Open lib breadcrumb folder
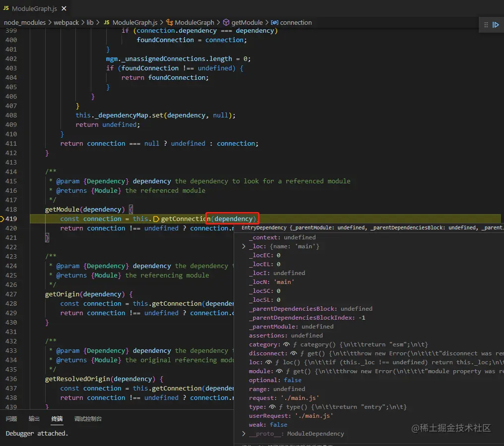 (90, 22)
